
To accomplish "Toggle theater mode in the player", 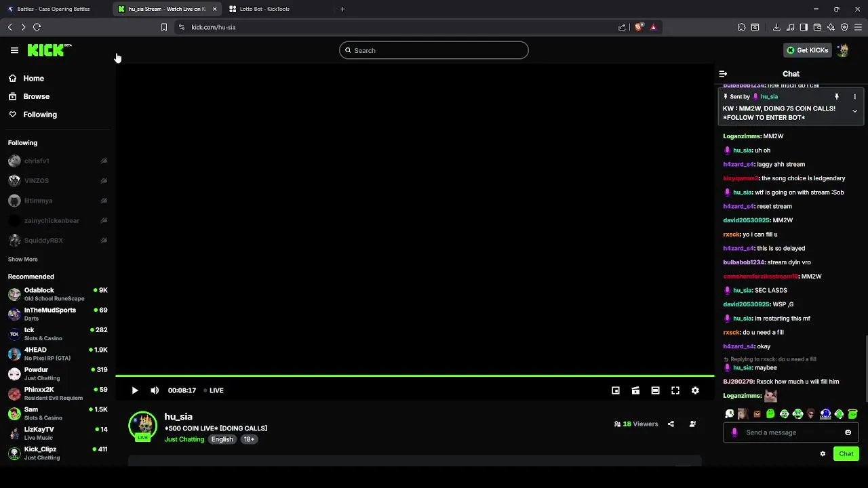I will (x=655, y=390).
